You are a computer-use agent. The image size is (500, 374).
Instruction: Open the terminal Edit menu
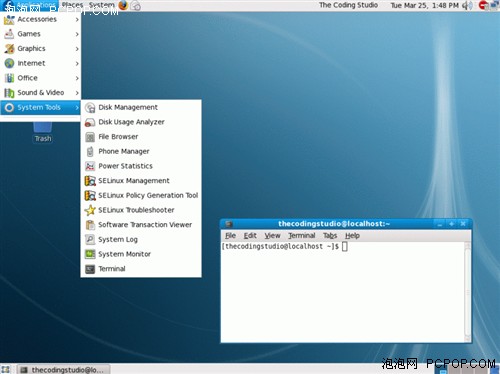(x=250, y=236)
